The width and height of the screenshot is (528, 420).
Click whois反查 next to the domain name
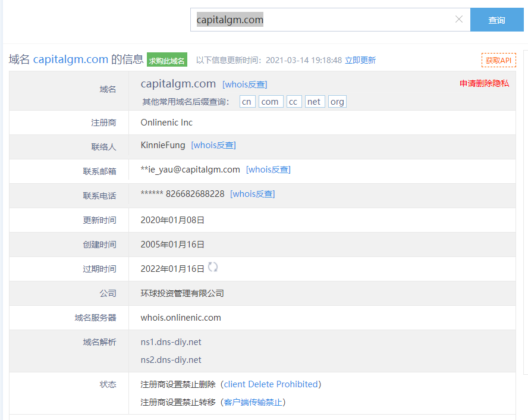click(244, 84)
